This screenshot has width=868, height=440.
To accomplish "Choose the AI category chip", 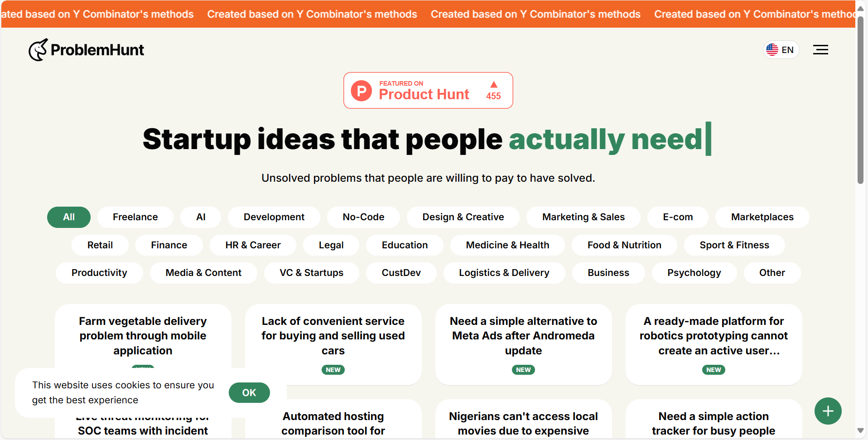I will tap(201, 217).
